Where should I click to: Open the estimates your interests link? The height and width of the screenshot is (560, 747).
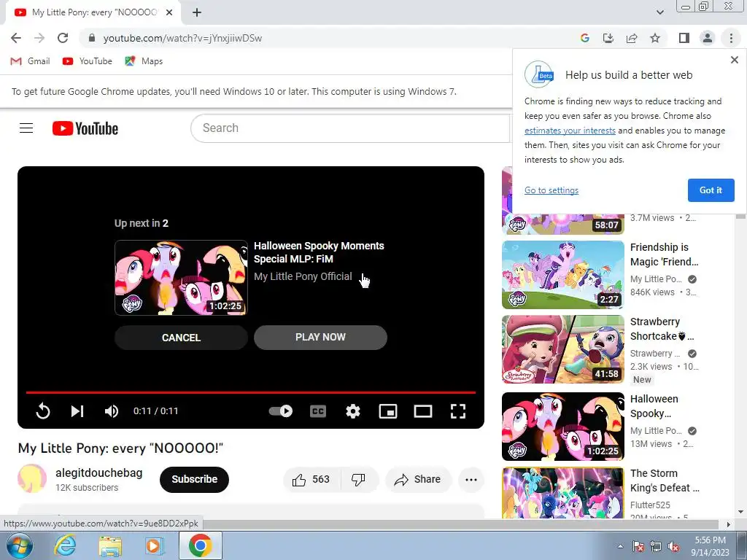(570, 131)
